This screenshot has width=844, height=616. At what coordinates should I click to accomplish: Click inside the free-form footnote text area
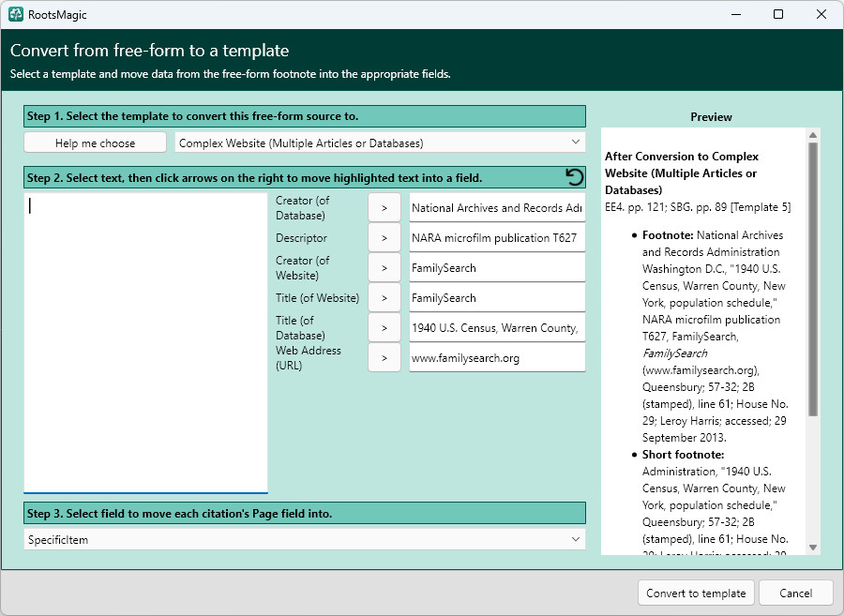click(146, 343)
